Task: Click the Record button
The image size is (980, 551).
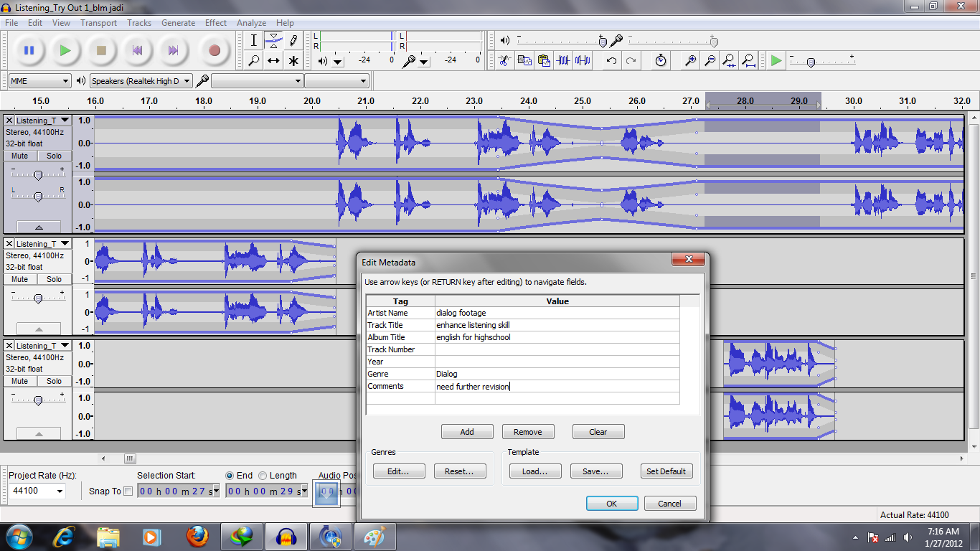Action: (x=214, y=51)
